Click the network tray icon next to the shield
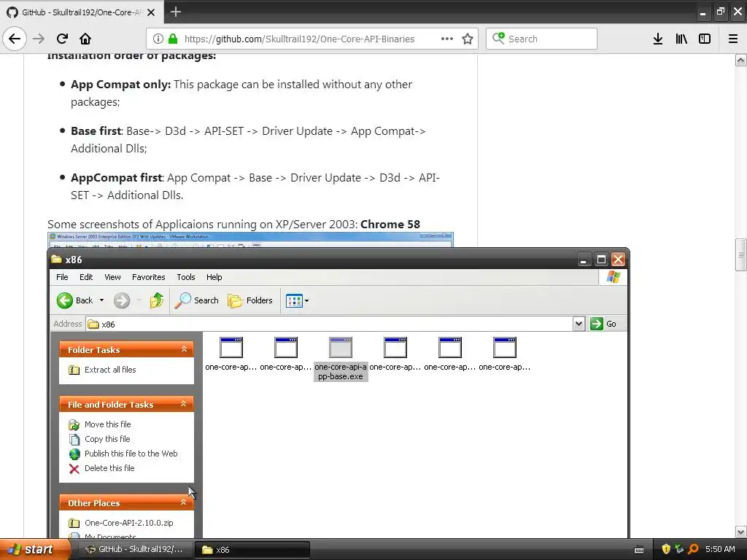Screen dimensions: 747x560 [679, 550]
